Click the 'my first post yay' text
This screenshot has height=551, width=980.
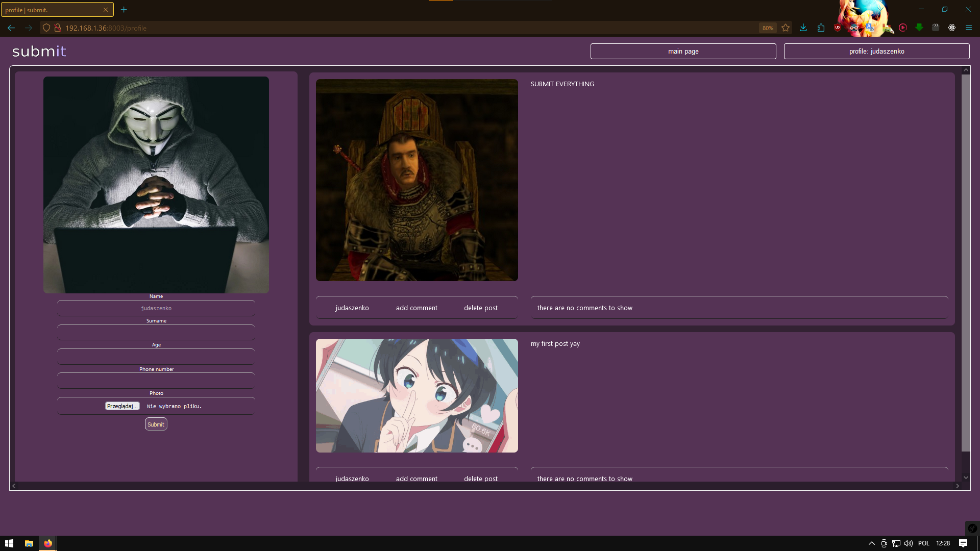point(555,344)
